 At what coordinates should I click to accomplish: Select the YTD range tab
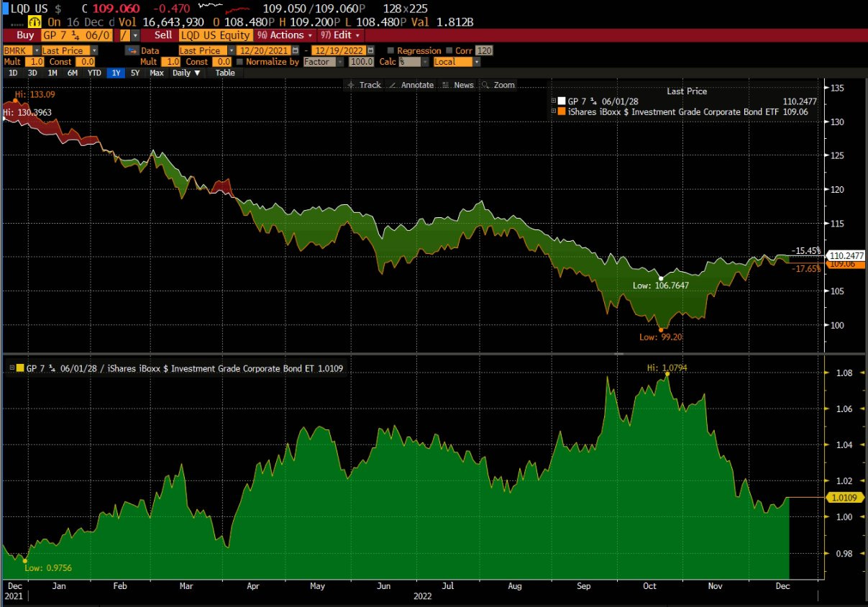point(94,73)
